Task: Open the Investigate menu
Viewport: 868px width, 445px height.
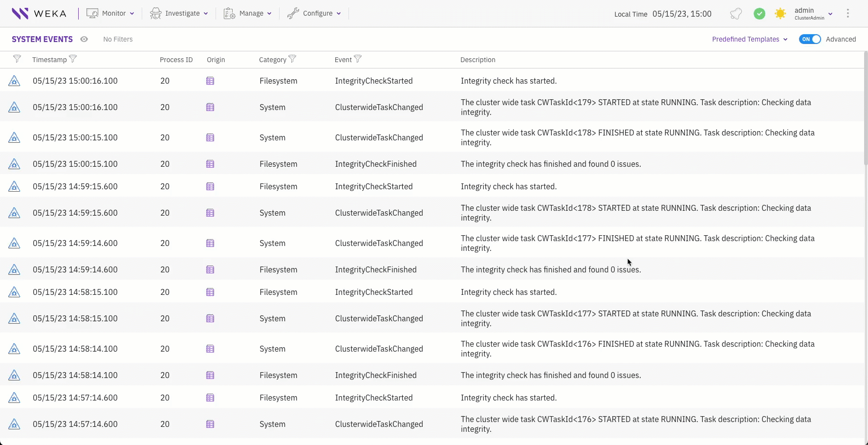Action: pyautogui.click(x=179, y=14)
